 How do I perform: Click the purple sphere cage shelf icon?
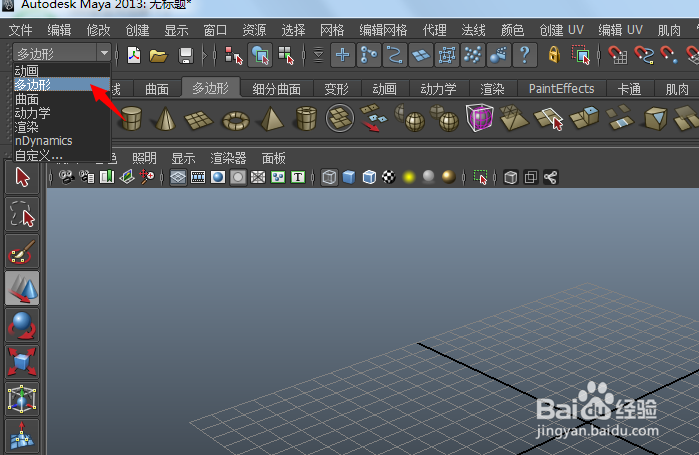coord(480,117)
